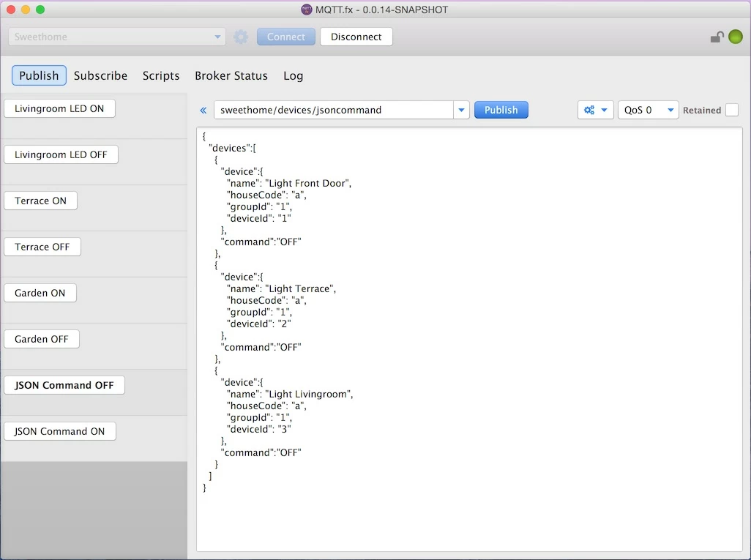Click the Disconnect button

click(x=356, y=37)
